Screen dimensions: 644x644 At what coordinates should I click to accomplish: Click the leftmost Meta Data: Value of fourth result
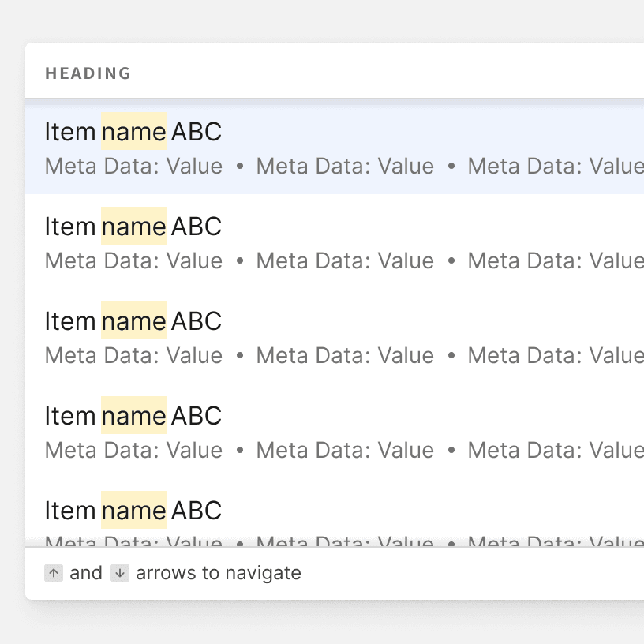133,451
